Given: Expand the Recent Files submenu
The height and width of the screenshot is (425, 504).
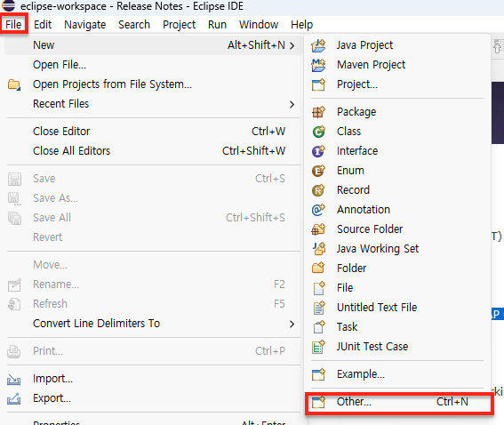Looking at the screenshot, I should pos(292,105).
